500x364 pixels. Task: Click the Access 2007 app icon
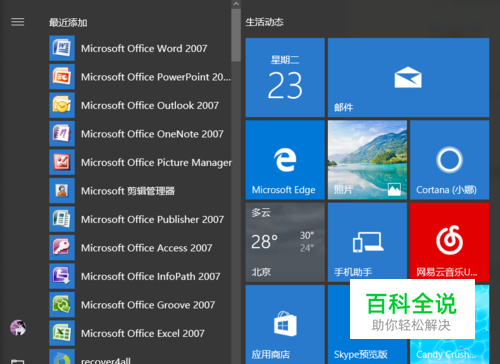click(x=62, y=248)
